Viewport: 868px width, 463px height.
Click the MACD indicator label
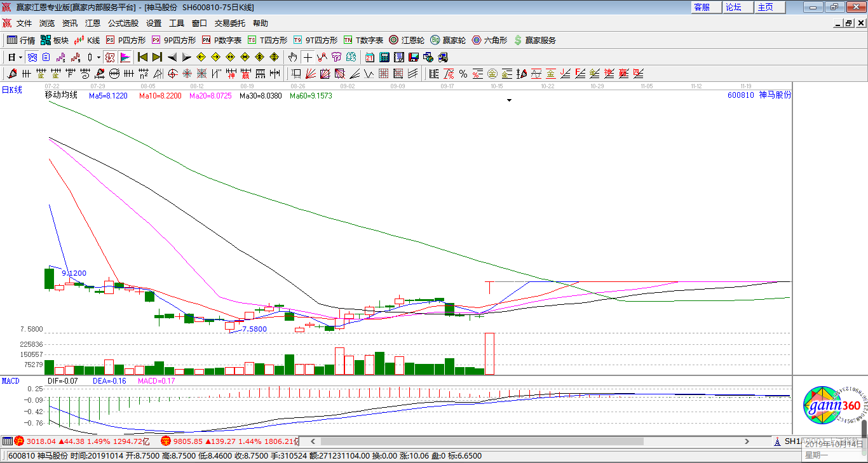11,381
